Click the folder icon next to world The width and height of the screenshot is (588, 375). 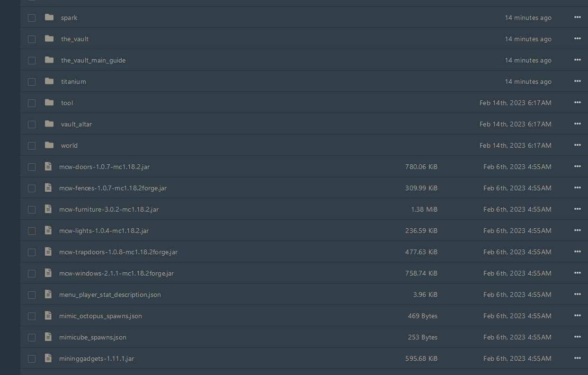(x=49, y=145)
